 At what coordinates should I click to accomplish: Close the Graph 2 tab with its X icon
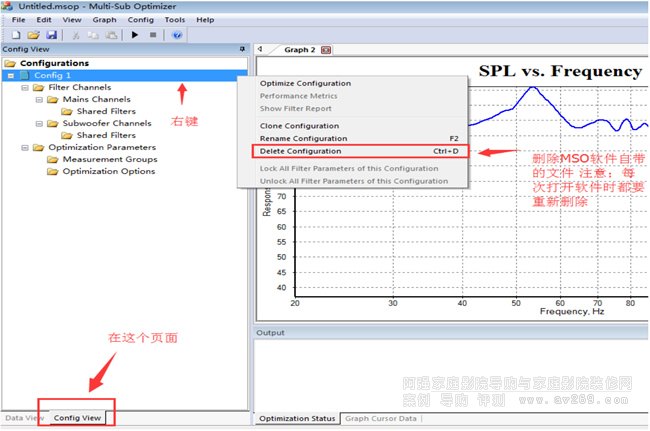point(325,49)
